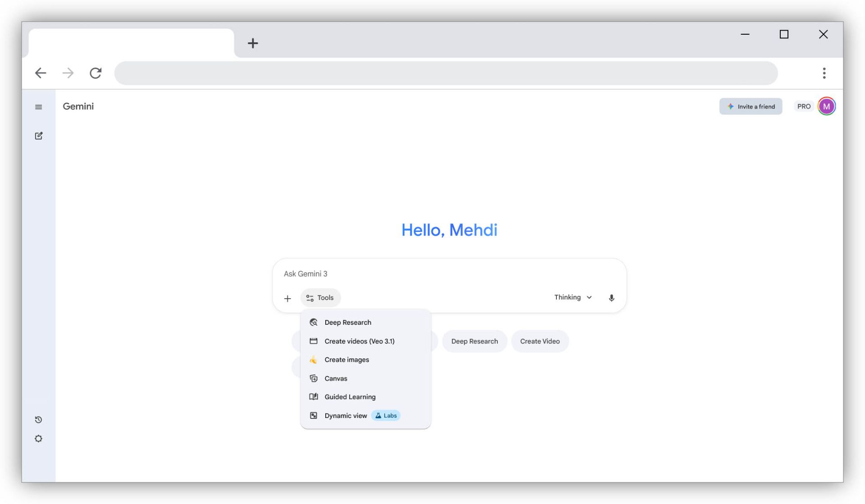Click the Create Video suggestion chip

[x=540, y=341]
